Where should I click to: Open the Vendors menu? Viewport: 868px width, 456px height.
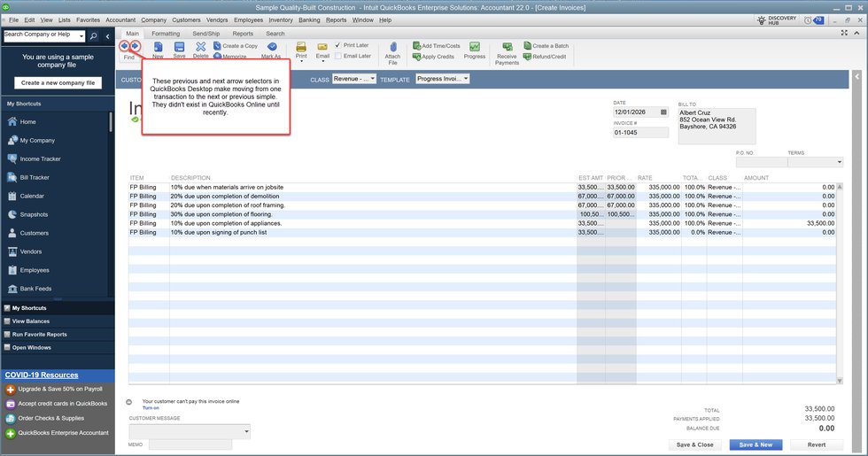tap(216, 19)
